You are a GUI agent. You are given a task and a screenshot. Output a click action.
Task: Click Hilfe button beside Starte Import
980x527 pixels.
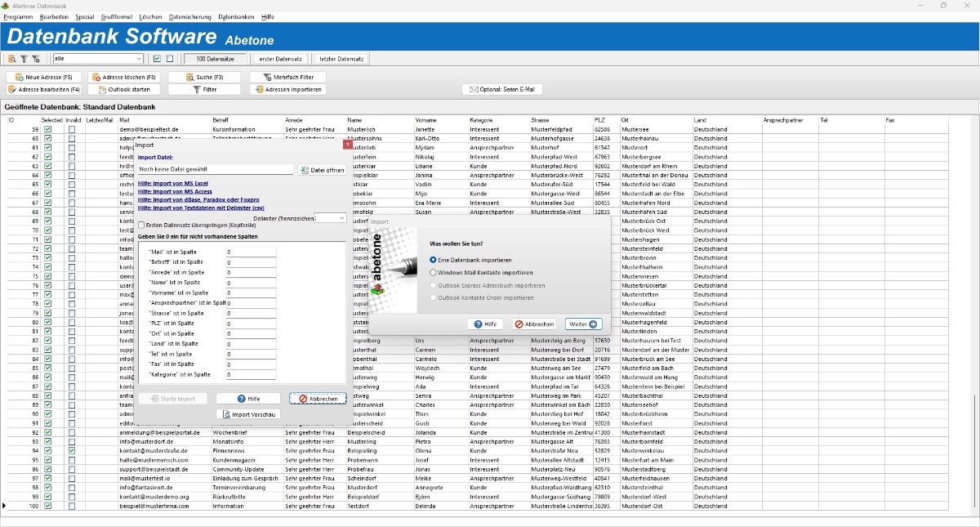click(x=248, y=399)
